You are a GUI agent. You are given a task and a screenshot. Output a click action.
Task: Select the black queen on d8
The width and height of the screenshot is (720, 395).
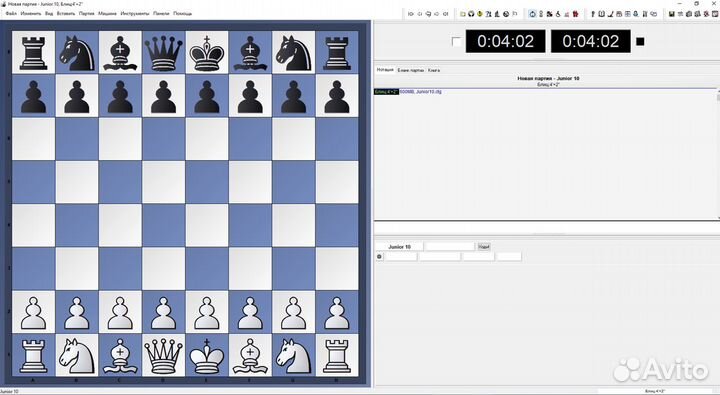tap(163, 52)
